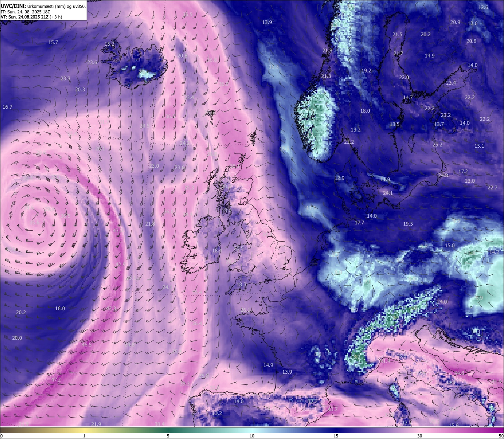The width and height of the screenshot is (504, 439).
Task: Click the map value '46.5' in the magenta band
Action: point(87,345)
